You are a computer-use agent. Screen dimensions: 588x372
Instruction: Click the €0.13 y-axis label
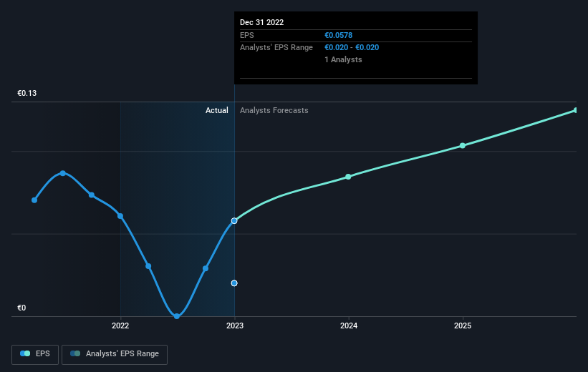(27, 93)
